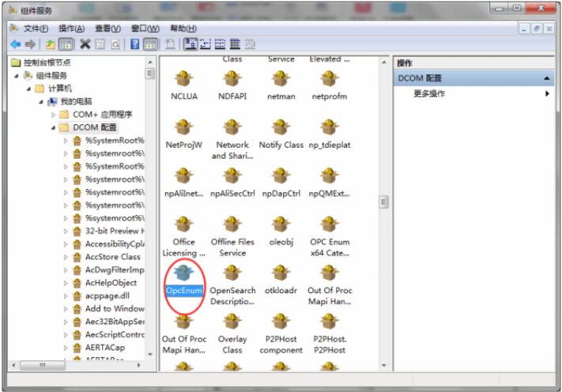
Task: Click the Forward arrow toolbar icon
Action: [31, 44]
